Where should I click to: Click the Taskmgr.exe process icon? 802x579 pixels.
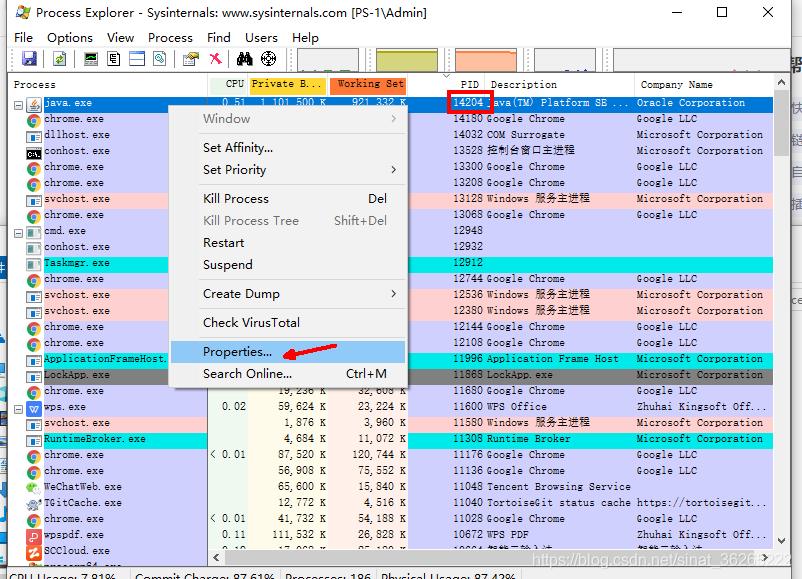click(x=34, y=264)
